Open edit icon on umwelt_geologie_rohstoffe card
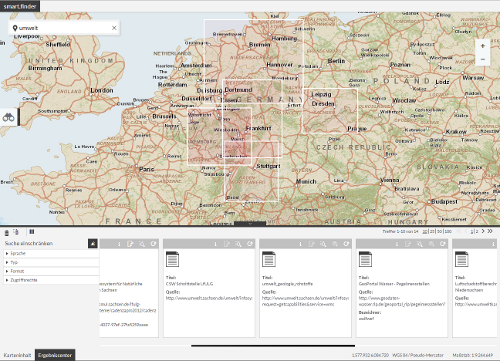Viewport: 500px width, 361px height. click(x=312, y=244)
